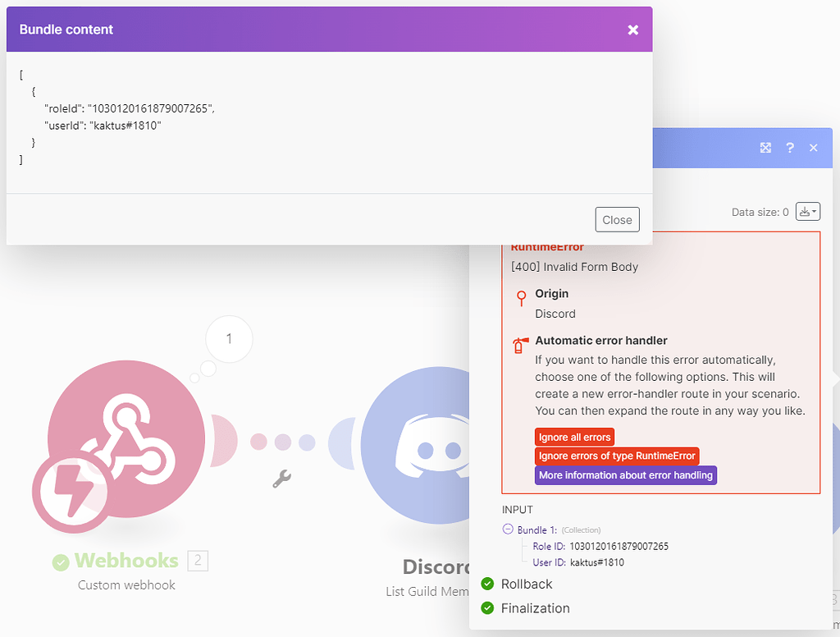The height and width of the screenshot is (637, 840).
Task: Click the Origin location pin icon
Action: [x=523, y=299]
